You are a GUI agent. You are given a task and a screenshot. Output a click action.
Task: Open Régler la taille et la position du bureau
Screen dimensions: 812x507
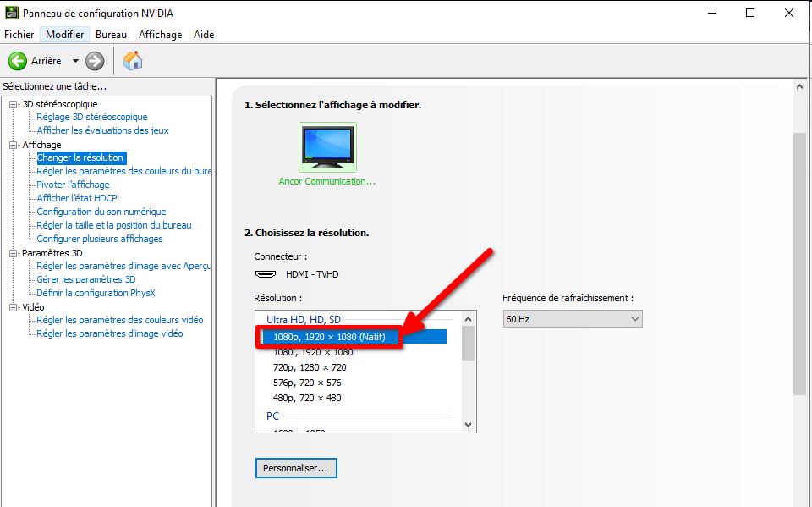click(114, 225)
